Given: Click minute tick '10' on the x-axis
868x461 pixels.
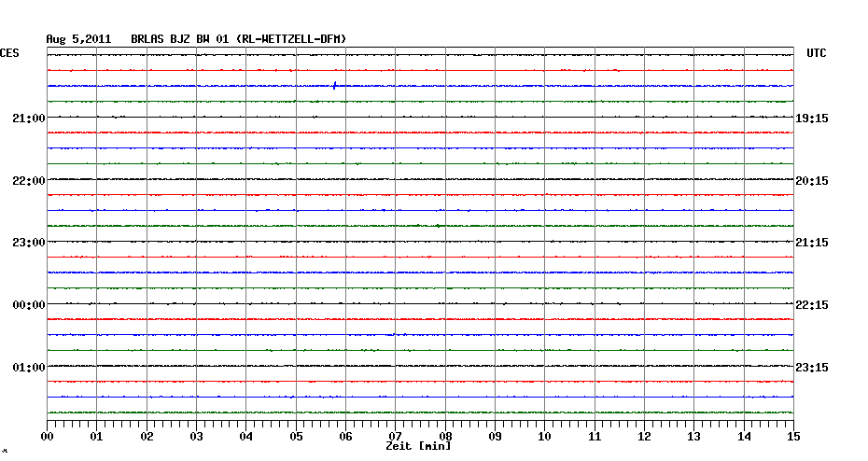Looking at the screenshot, I should [544, 437].
